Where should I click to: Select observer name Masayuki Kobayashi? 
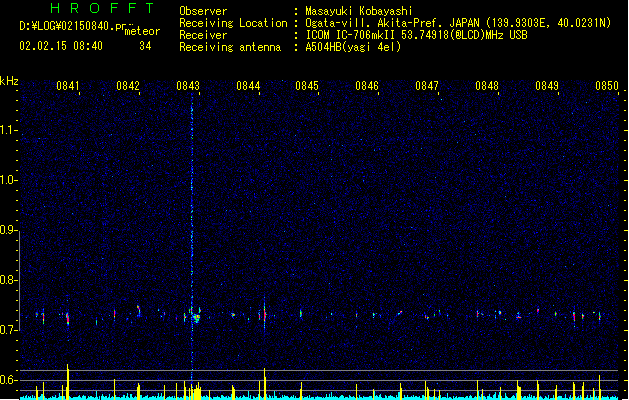pos(359,11)
